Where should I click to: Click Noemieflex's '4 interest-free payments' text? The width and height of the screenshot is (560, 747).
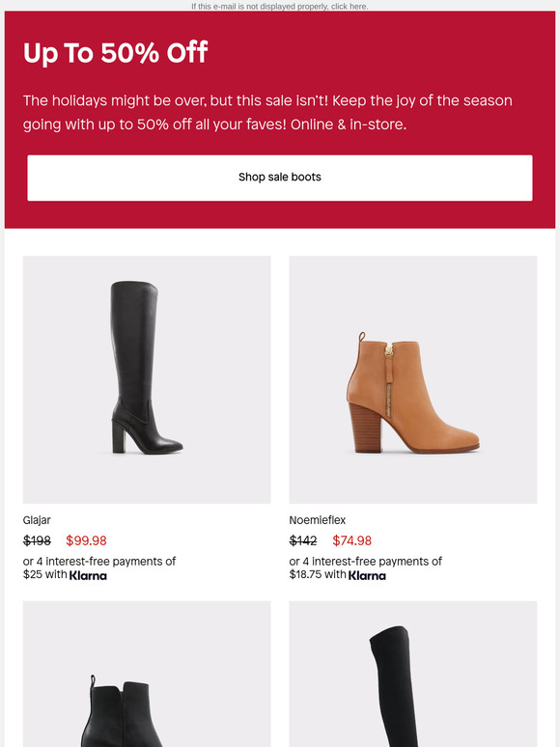tap(366, 561)
